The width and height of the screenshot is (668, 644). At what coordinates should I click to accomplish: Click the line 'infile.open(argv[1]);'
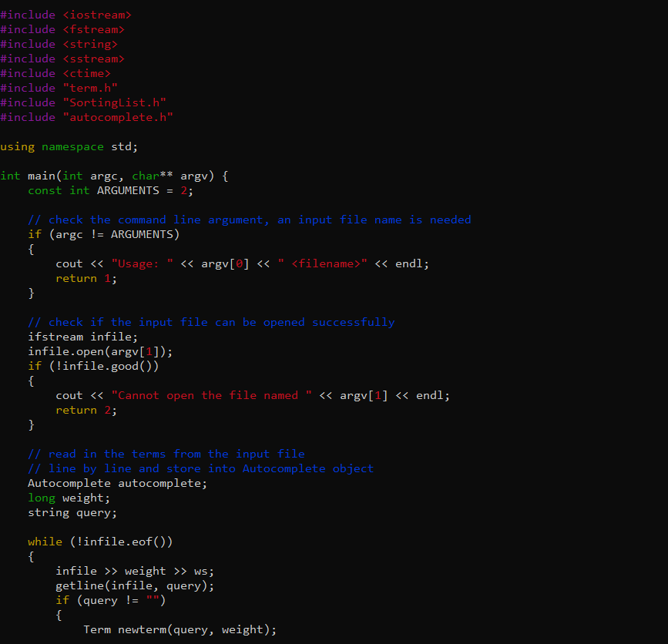click(100, 352)
